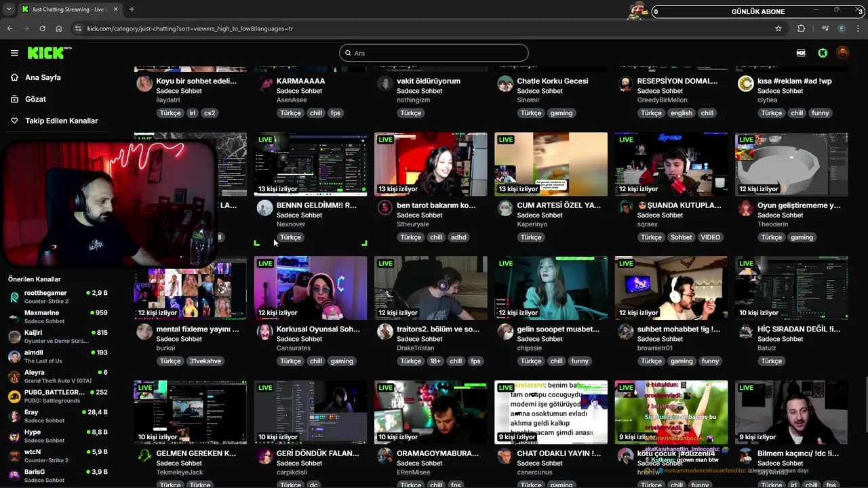Click the Sohbet tag under sqraex
The image size is (868, 488).
coord(681,237)
